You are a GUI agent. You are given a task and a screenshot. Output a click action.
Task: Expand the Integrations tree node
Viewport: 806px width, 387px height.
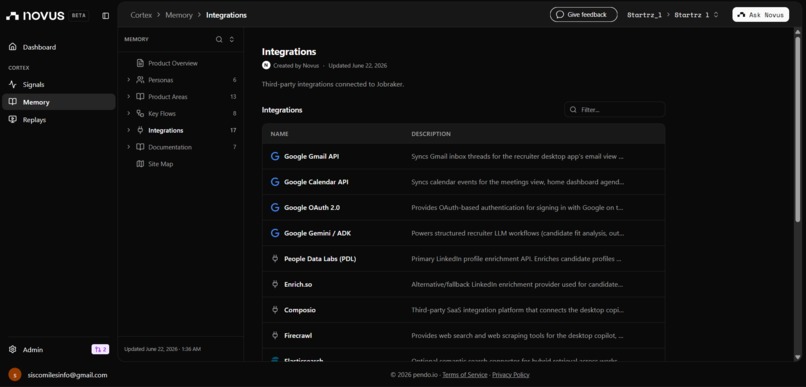pos(129,130)
